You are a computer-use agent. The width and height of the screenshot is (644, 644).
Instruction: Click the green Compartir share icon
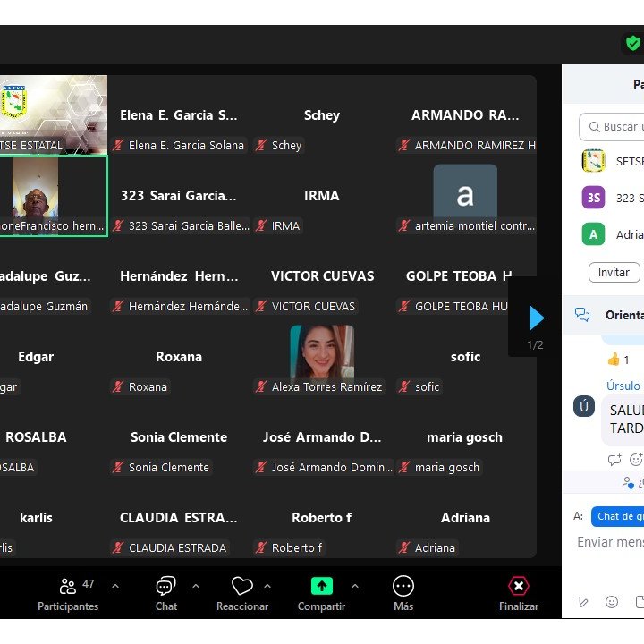coord(321,586)
